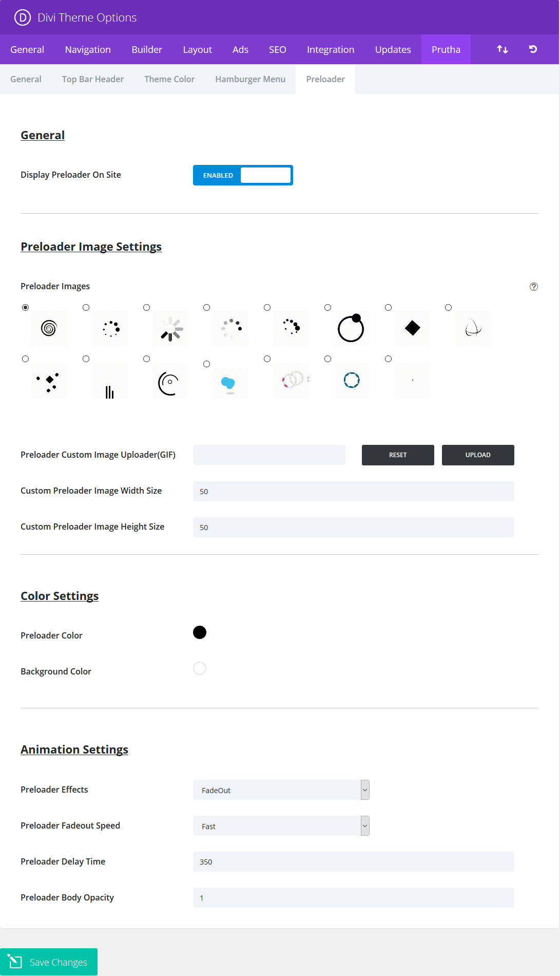
Task: Click the Save Changes button
Action: pos(49,962)
